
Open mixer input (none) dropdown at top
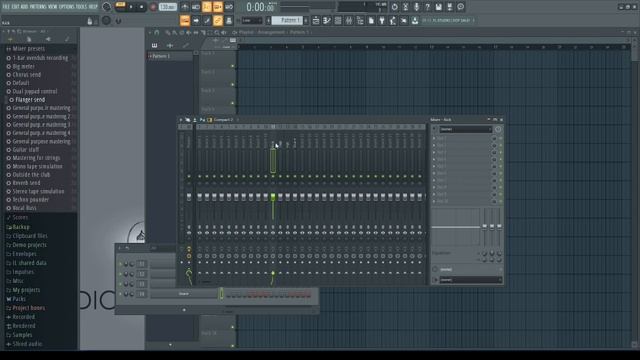click(465, 129)
